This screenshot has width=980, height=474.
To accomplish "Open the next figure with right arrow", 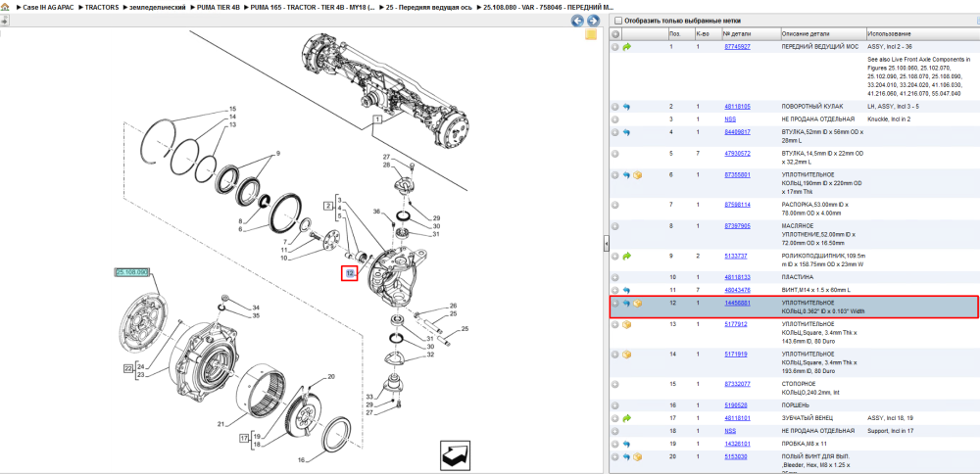I will [x=593, y=21].
